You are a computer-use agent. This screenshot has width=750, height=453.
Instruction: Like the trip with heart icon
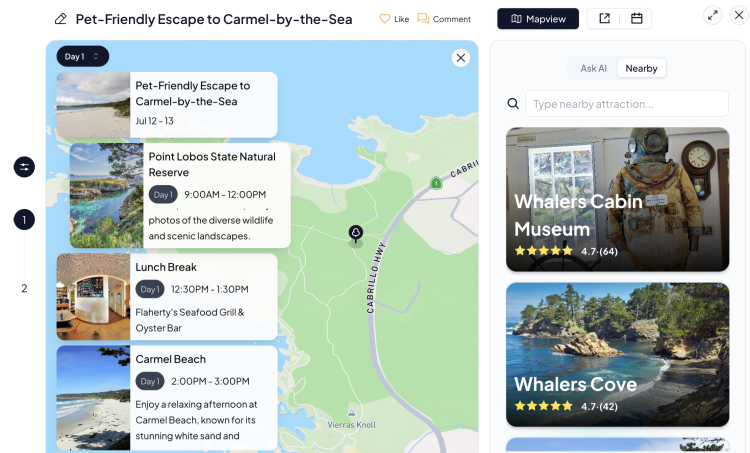(x=385, y=19)
